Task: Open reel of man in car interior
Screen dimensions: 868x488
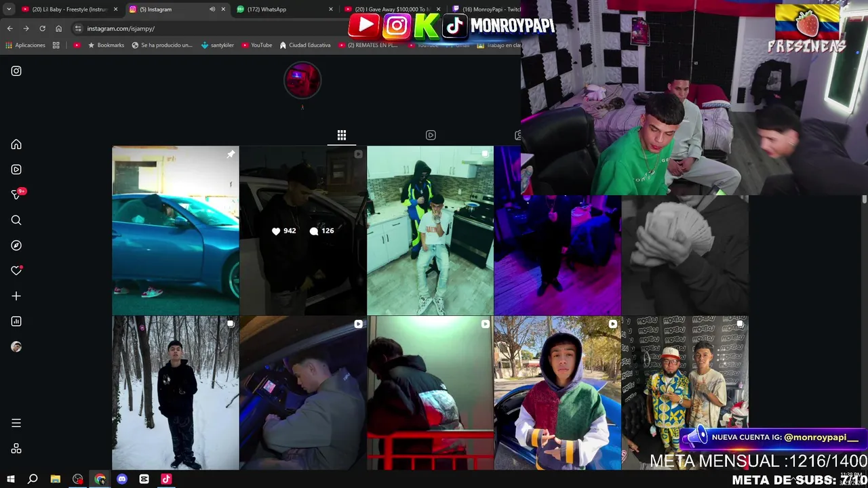Action: [302, 392]
